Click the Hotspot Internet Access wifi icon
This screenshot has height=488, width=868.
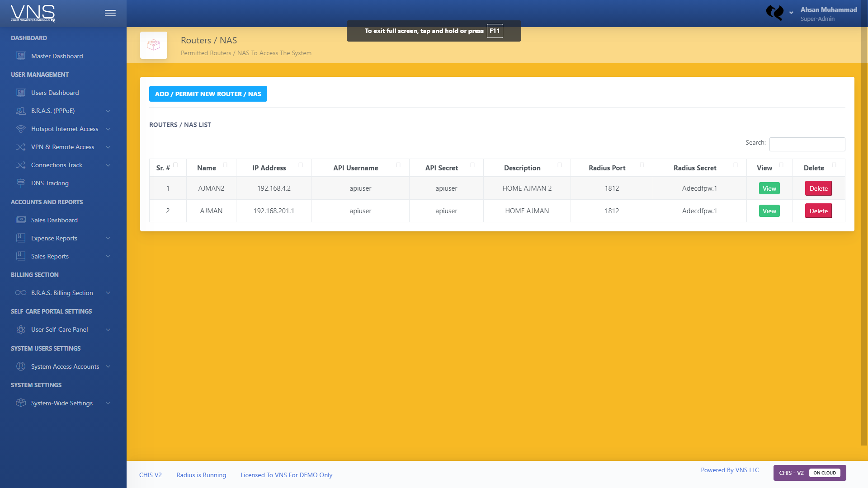(x=21, y=129)
